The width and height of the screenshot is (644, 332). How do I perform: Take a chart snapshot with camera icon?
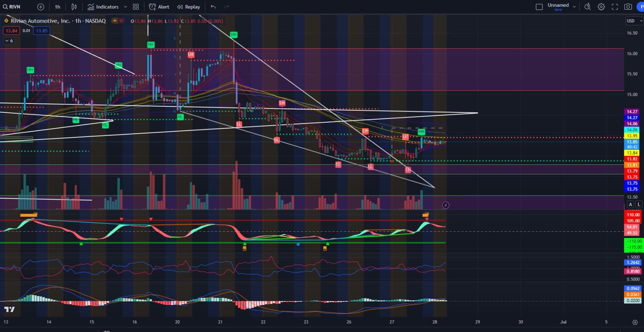pos(628,7)
